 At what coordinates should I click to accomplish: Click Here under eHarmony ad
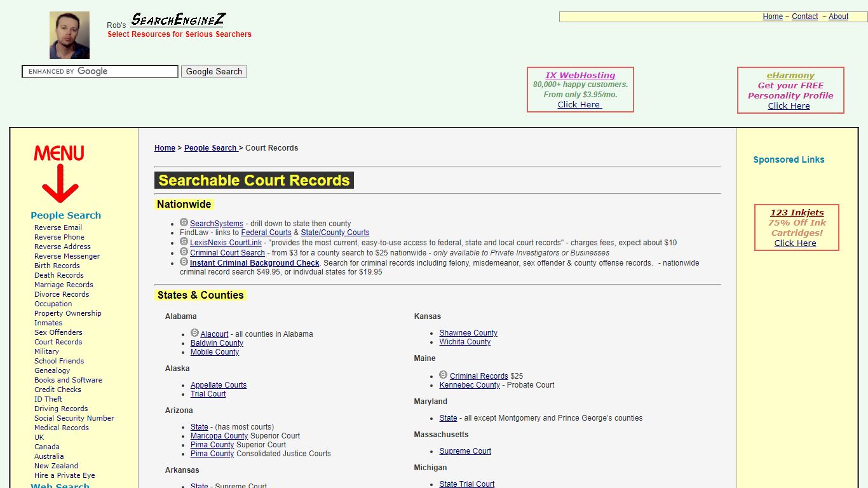789,106
